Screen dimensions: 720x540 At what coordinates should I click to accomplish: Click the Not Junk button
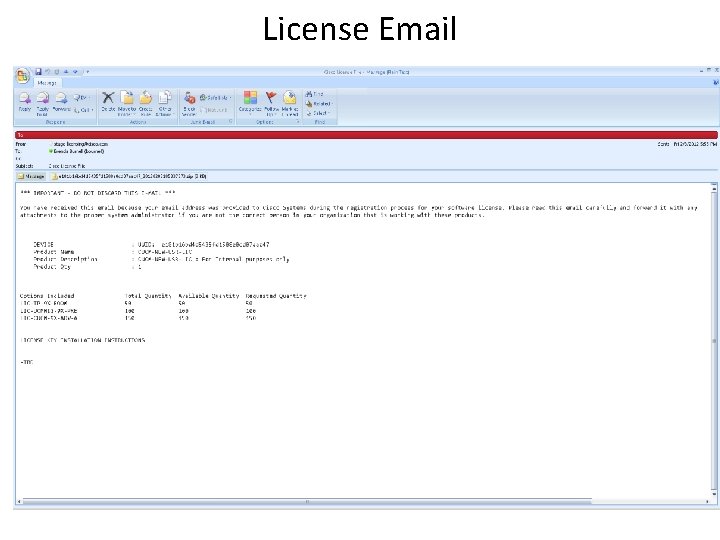214,110
